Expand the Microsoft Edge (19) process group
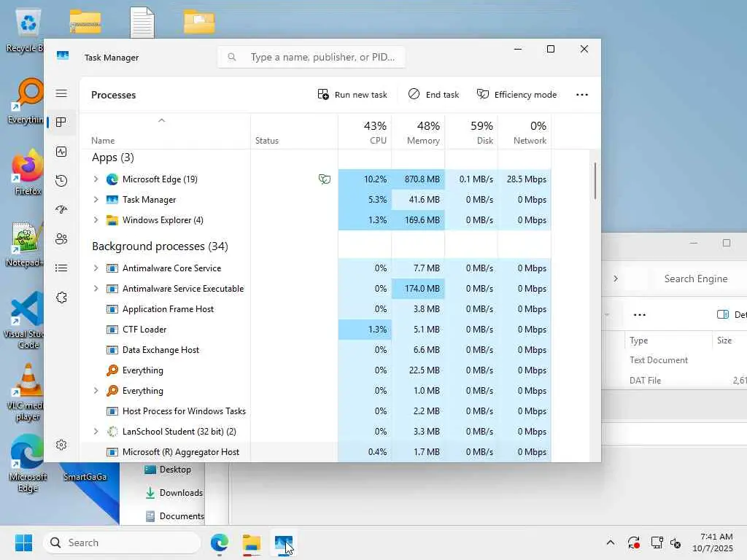 tap(96, 179)
